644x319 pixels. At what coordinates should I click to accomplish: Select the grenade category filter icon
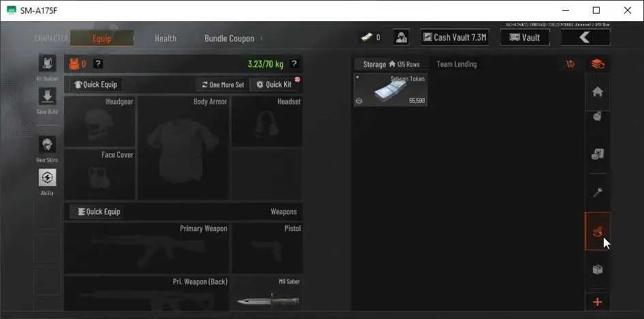pyautogui.click(x=598, y=117)
